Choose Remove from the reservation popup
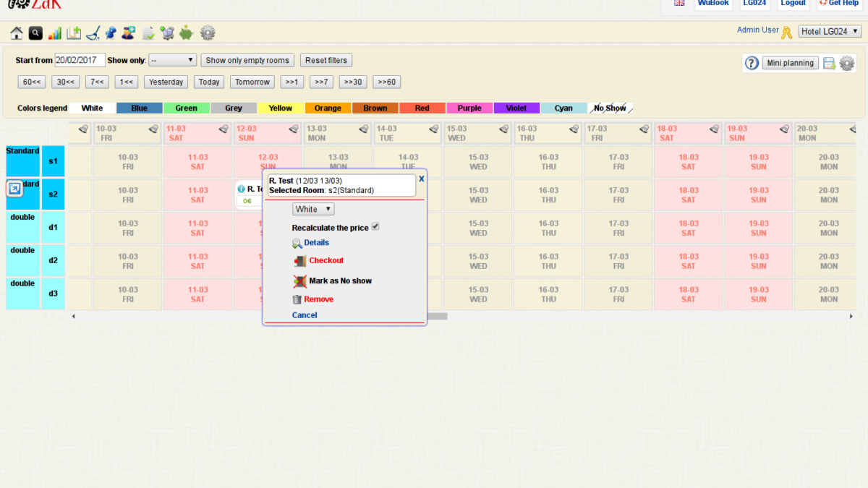 point(318,299)
